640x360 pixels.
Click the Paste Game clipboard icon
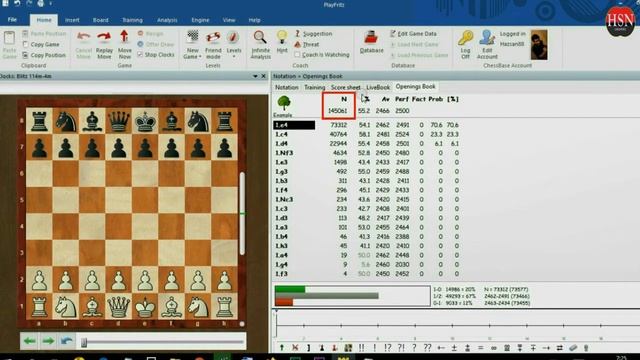9,38
